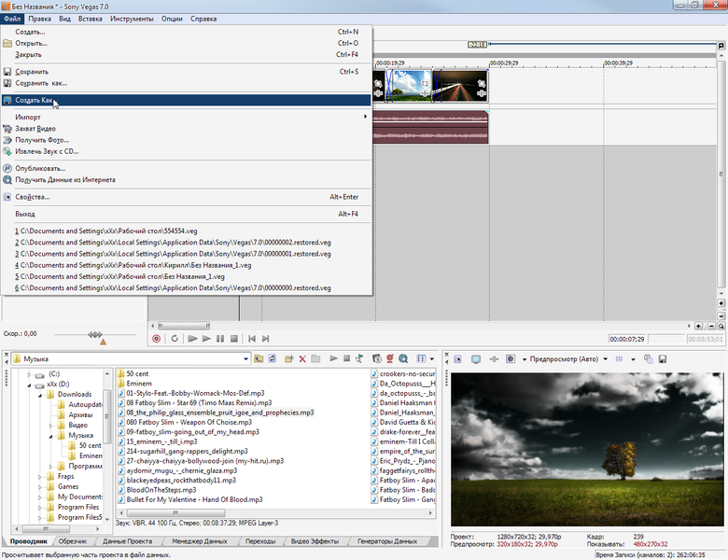This screenshot has width=728, height=560.
Task: Collapse the xXx (D:) drive node
Action: point(29,385)
